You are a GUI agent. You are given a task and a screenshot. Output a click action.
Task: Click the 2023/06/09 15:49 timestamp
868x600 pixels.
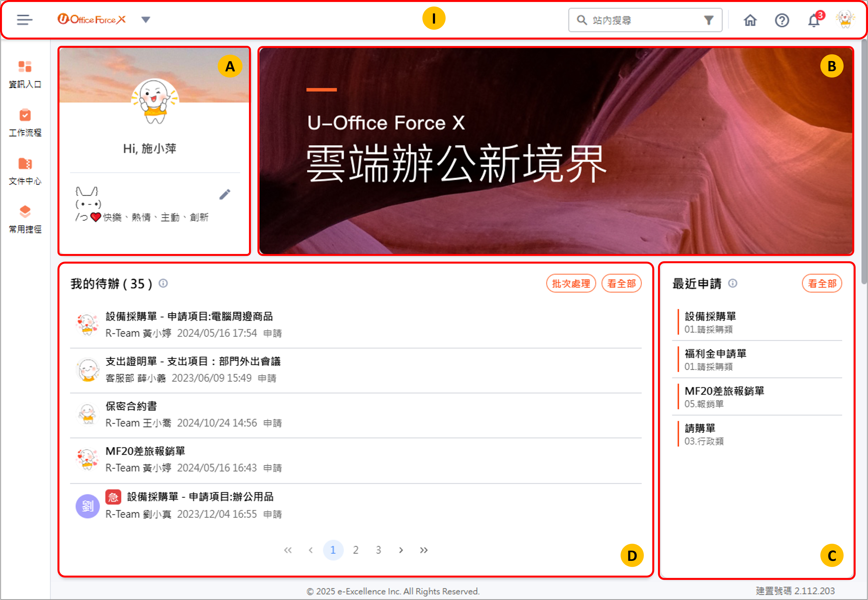pyautogui.click(x=212, y=378)
